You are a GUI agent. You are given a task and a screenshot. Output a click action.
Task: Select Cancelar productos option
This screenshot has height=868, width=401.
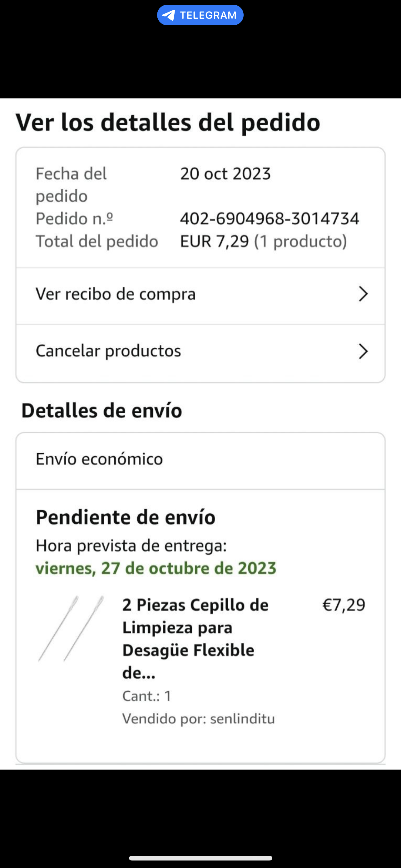coord(108,351)
